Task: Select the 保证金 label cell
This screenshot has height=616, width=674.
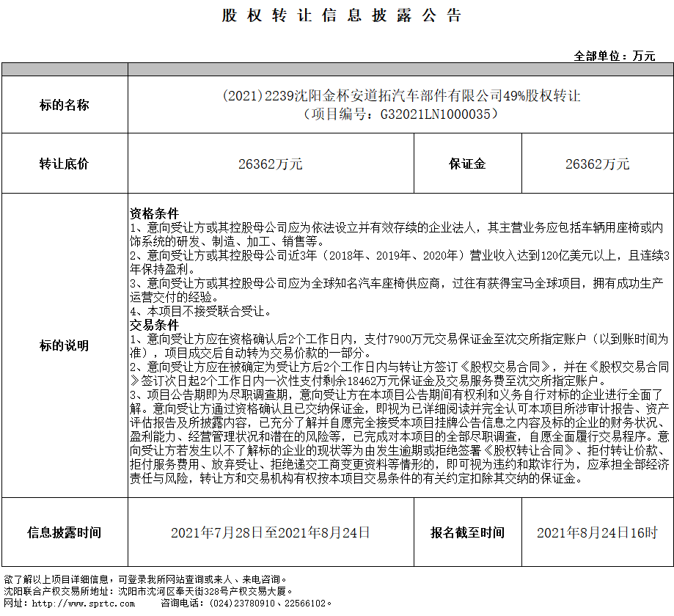Action: click(467, 164)
